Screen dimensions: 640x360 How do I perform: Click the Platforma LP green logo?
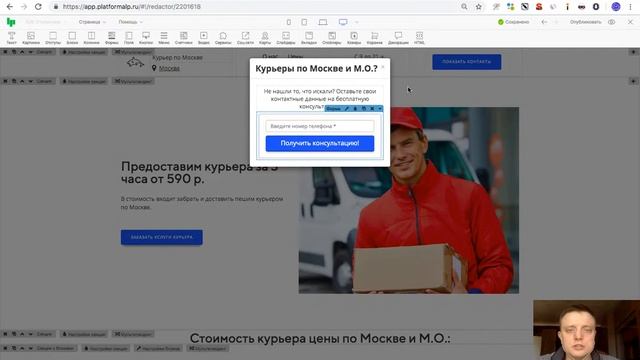pos(11,22)
